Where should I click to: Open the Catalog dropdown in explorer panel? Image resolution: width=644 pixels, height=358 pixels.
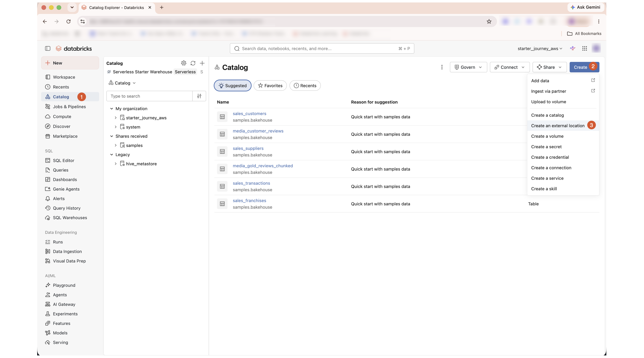pos(122,83)
